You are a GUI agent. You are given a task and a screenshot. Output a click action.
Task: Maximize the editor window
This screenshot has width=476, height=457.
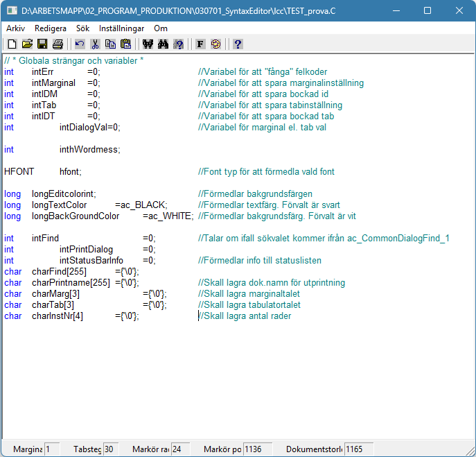(x=427, y=11)
